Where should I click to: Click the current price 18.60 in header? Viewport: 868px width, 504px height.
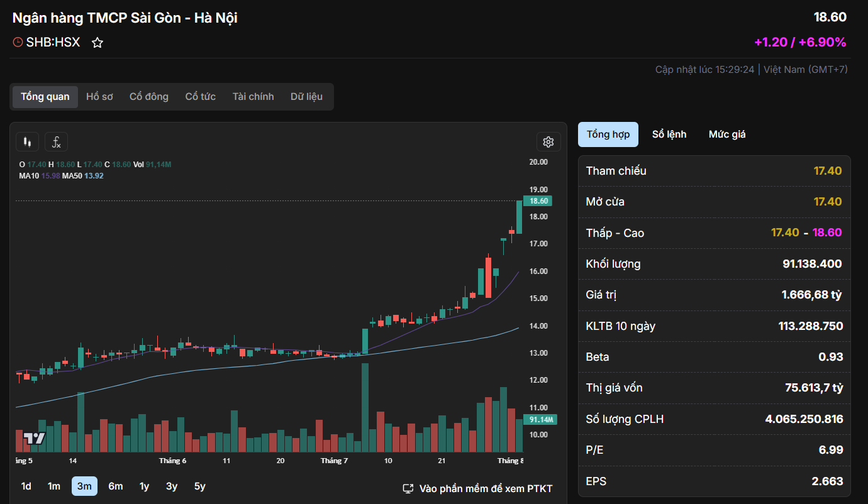tap(830, 17)
